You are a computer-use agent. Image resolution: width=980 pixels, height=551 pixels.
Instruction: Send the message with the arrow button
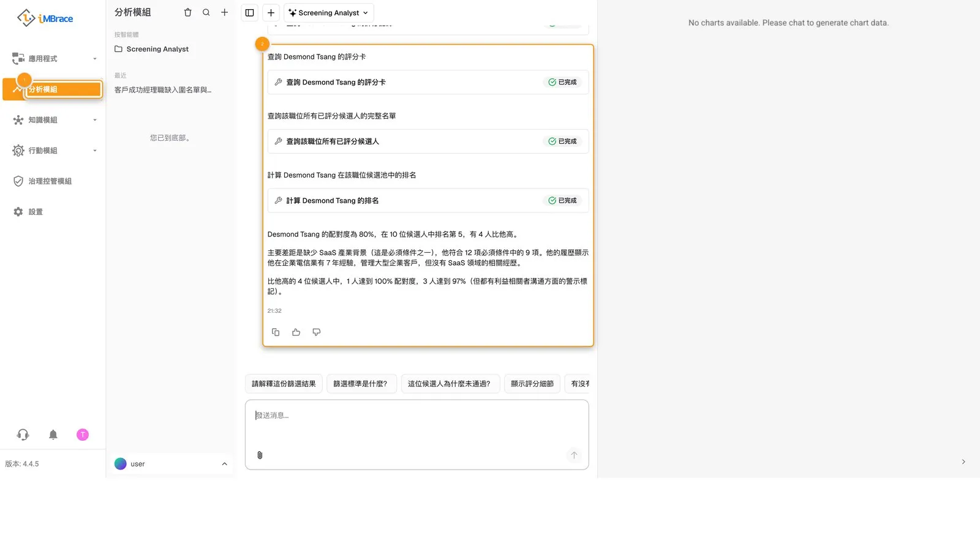click(x=574, y=455)
